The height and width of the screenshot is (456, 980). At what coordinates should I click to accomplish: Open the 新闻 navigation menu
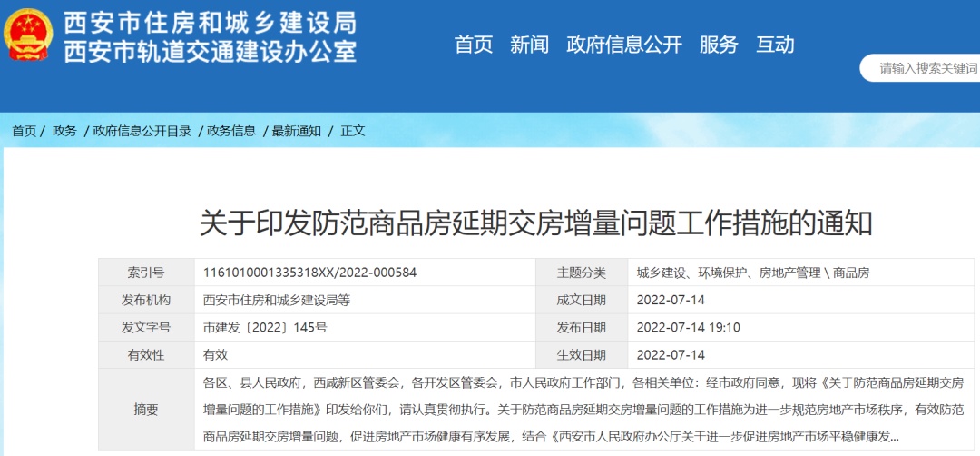coord(529,45)
